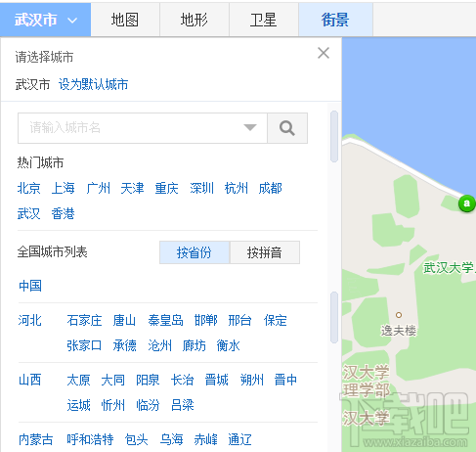This screenshot has width=476, height=452.
Task: Click the 逸夫楼 map point marker
Action: click(399, 315)
